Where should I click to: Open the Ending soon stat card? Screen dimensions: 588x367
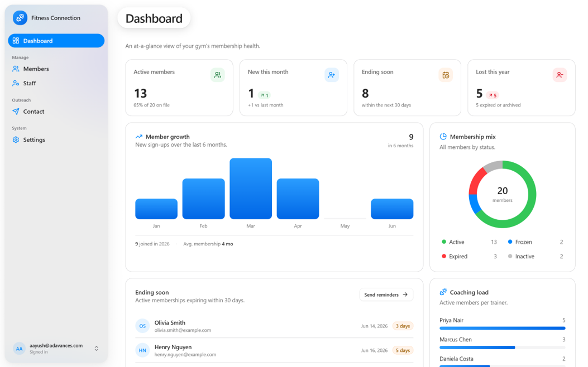coord(407,88)
